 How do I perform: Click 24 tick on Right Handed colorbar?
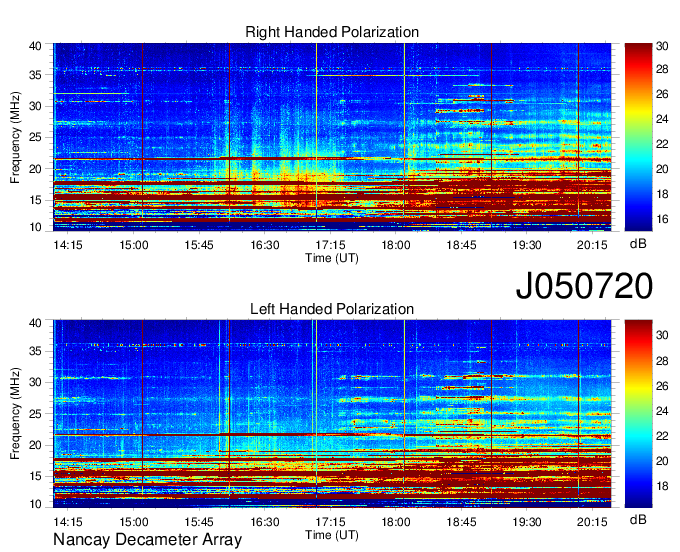coord(662,119)
